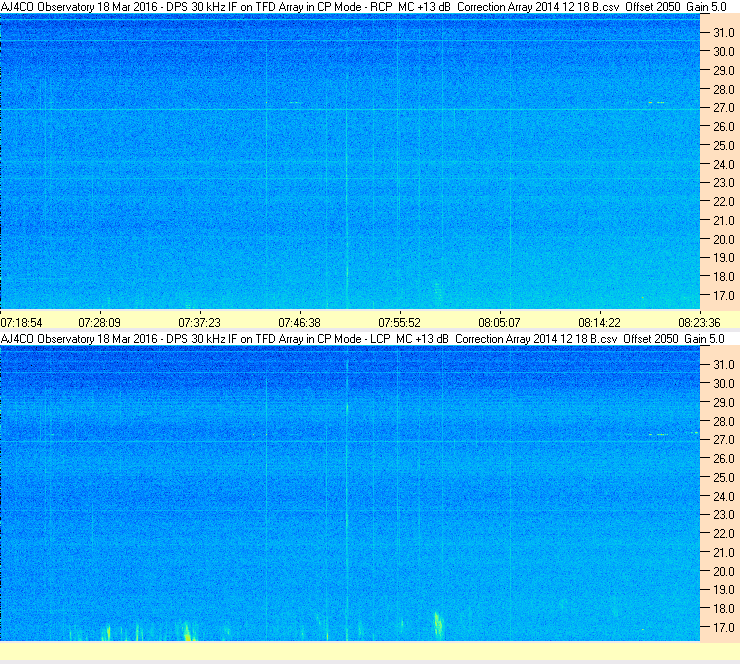Pick the 27.0 axis value in LCP panel

click(724, 440)
